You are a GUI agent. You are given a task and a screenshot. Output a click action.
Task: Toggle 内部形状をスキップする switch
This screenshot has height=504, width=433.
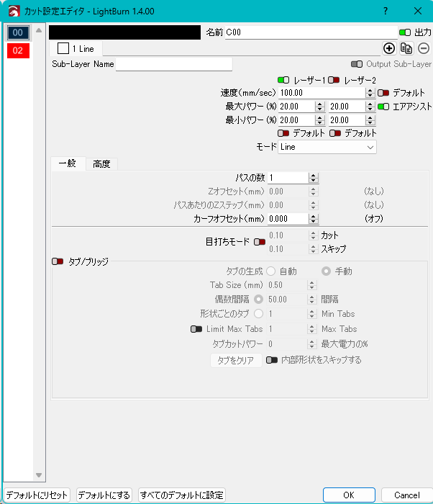coord(272,360)
